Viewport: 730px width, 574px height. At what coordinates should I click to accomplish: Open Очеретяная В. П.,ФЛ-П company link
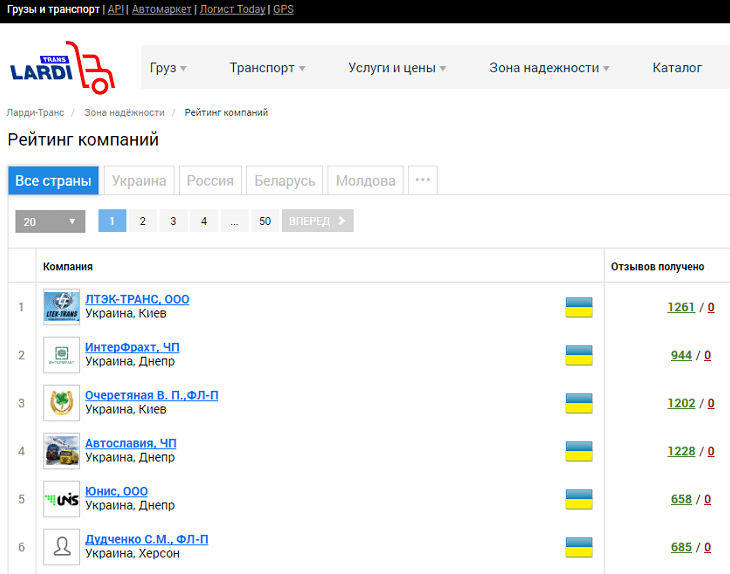coord(152,395)
